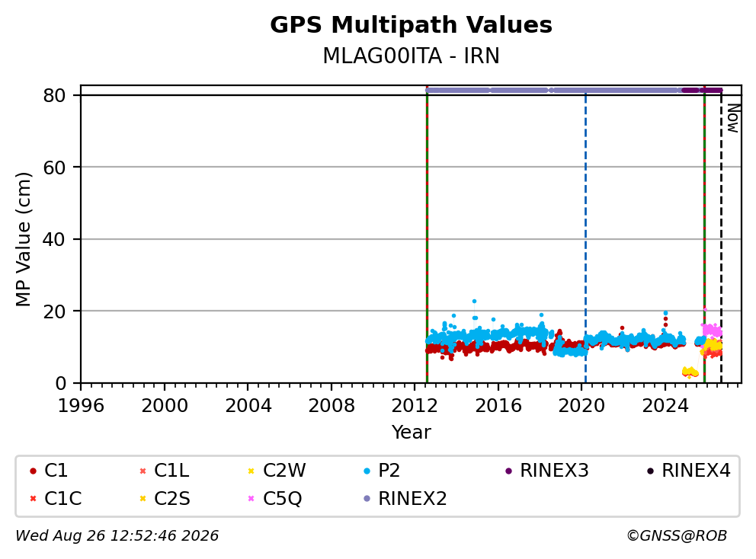The height and width of the screenshot is (559, 756).
Task: Click the dashed 'Now' vertical line
Action: 721,236
